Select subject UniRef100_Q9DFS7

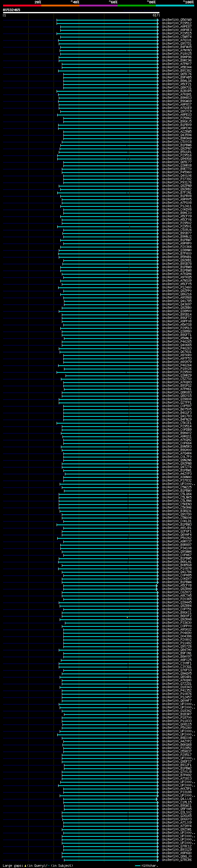tap(177, 761)
